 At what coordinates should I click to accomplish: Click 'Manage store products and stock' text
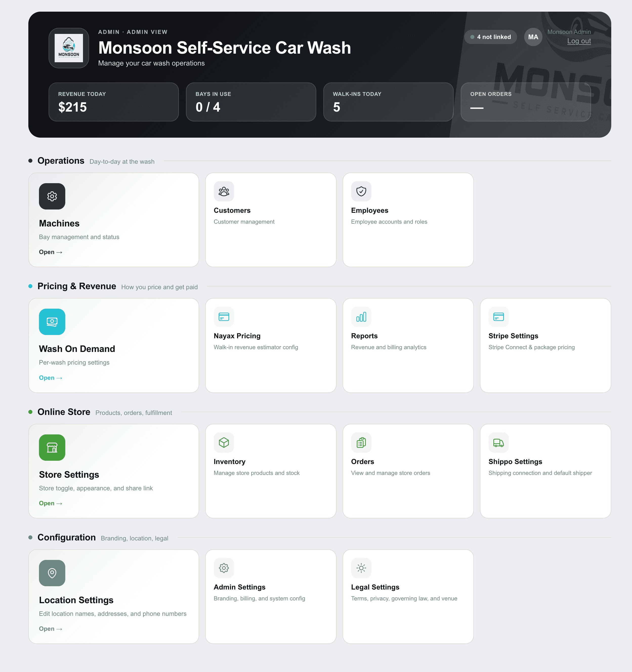[257, 473]
